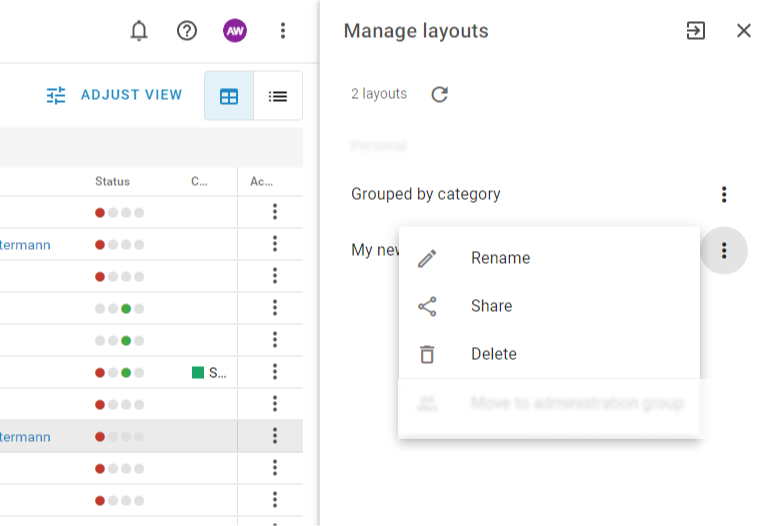The width and height of the screenshot is (775, 526).
Task: Click the trash delete icon
Action: pyautogui.click(x=427, y=354)
